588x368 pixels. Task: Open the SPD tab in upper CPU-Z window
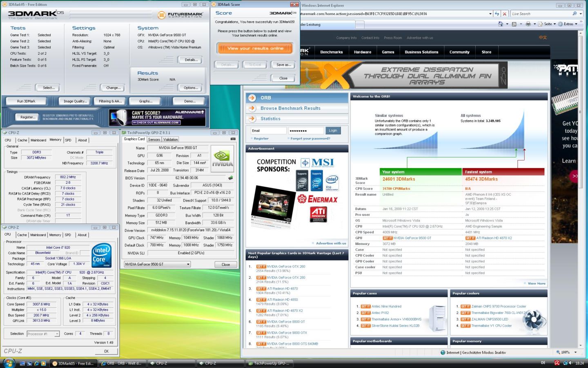click(68, 140)
